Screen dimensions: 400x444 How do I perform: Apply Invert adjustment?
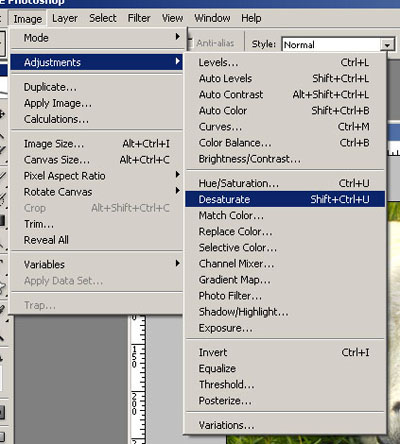click(285, 352)
